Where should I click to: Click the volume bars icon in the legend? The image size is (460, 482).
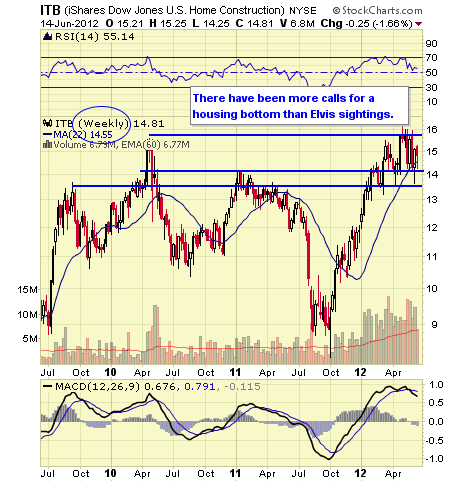[48, 145]
